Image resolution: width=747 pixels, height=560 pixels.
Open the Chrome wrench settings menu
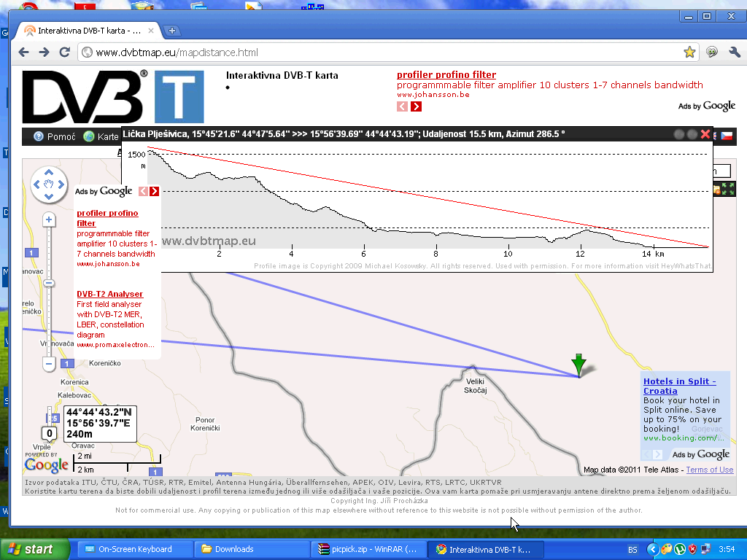click(734, 52)
